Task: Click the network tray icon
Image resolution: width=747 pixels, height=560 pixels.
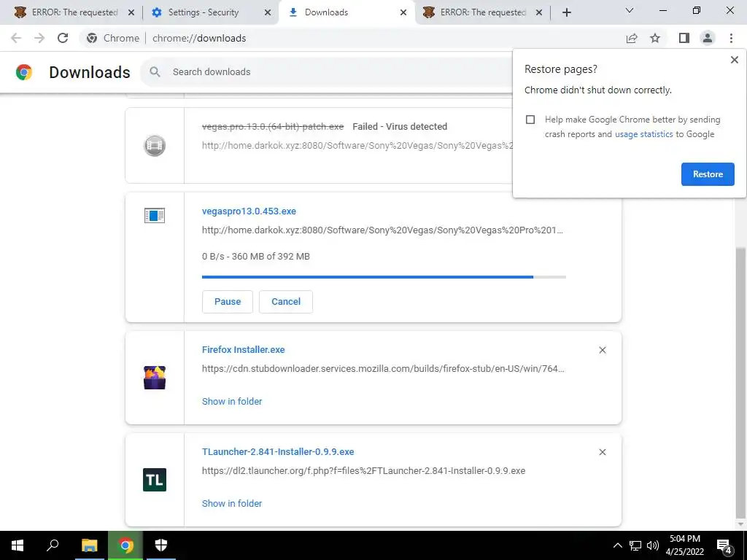Action: pyautogui.click(x=635, y=545)
